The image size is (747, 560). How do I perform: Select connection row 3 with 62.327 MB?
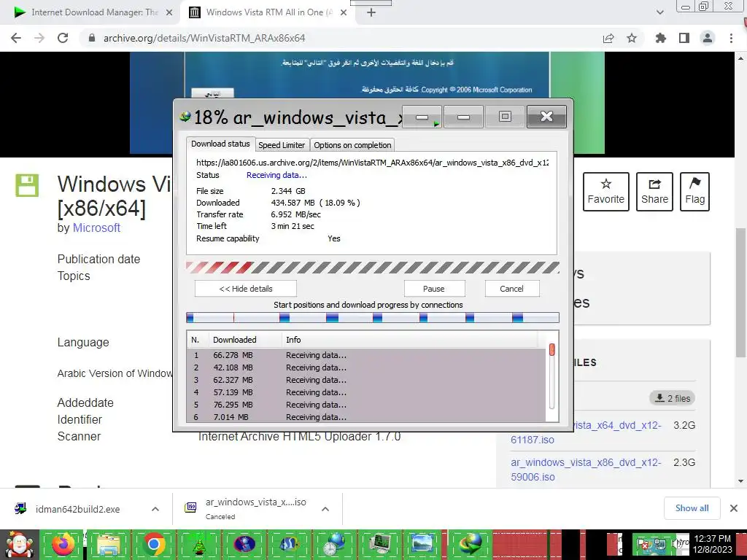366,380
